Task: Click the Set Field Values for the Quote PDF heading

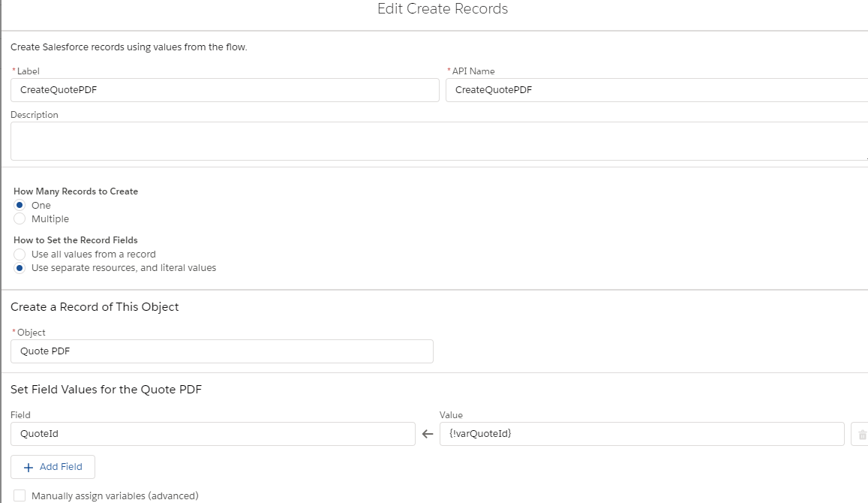Action: 106,390
